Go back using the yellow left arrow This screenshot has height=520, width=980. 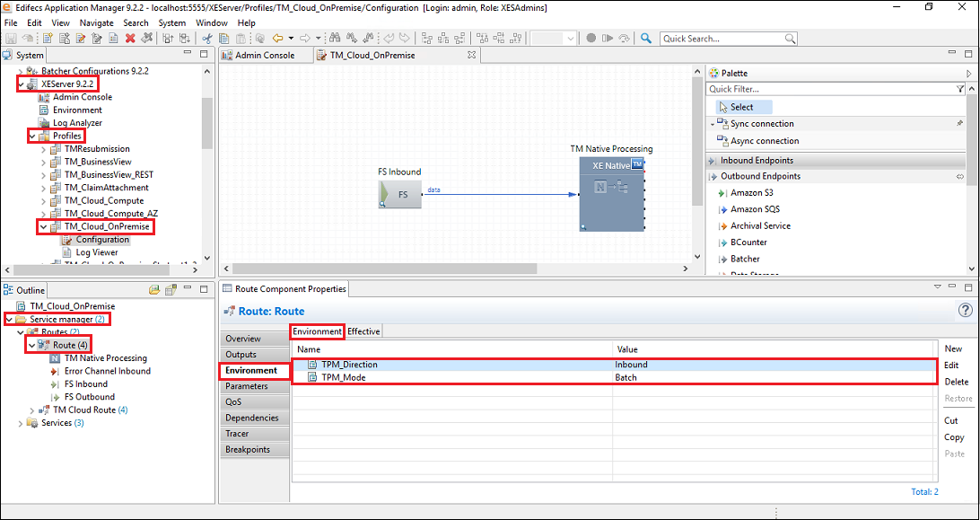tap(278, 39)
